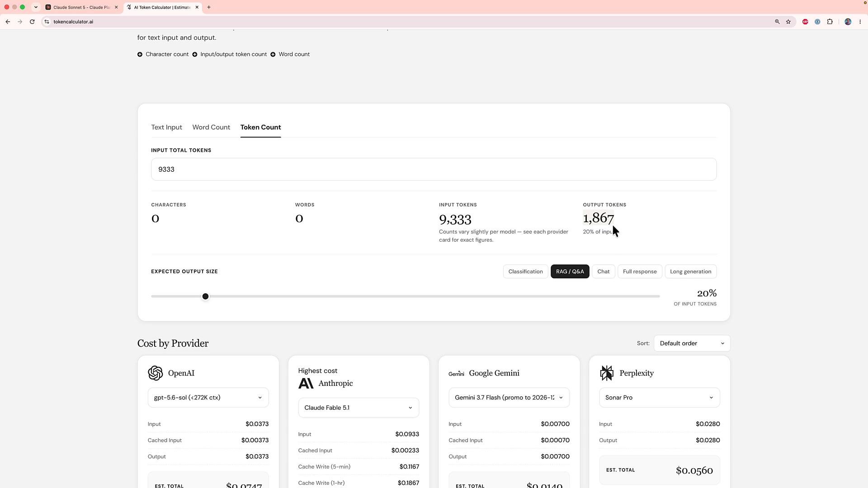Open the Claude Fable 5.1 model dropdown
Image resolution: width=868 pixels, height=488 pixels.
click(359, 408)
